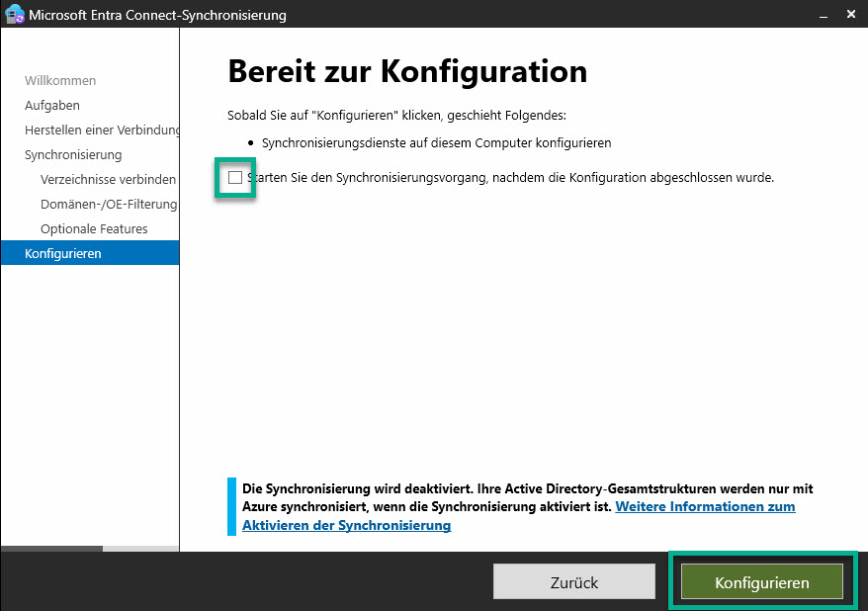Click the sidebar horizontal scrollbar thumb
Image resolution: width=868 pixels, height=611 pixels.
pos(52,549)
